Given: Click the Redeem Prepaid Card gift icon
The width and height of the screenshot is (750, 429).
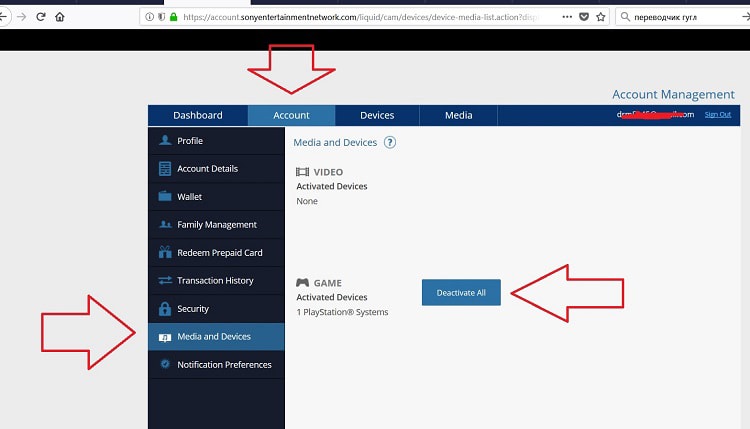Looking at the screenshot, I should 165,252.
